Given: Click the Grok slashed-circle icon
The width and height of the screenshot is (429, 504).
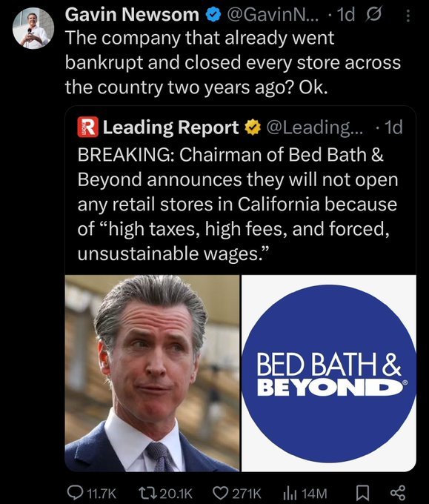Looking at the screenshot, I should 373,15.
